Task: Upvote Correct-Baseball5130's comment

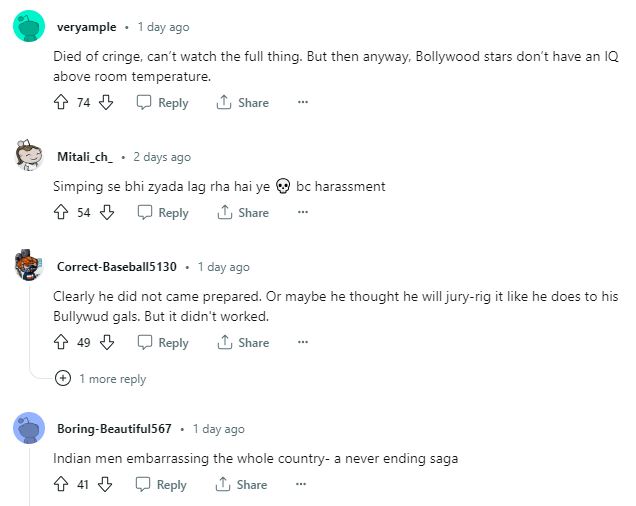Action: (61, 342)
